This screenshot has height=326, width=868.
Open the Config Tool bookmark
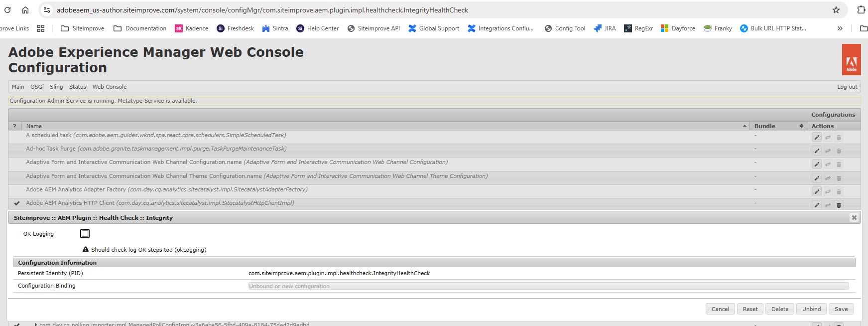[x=565, y=28]
